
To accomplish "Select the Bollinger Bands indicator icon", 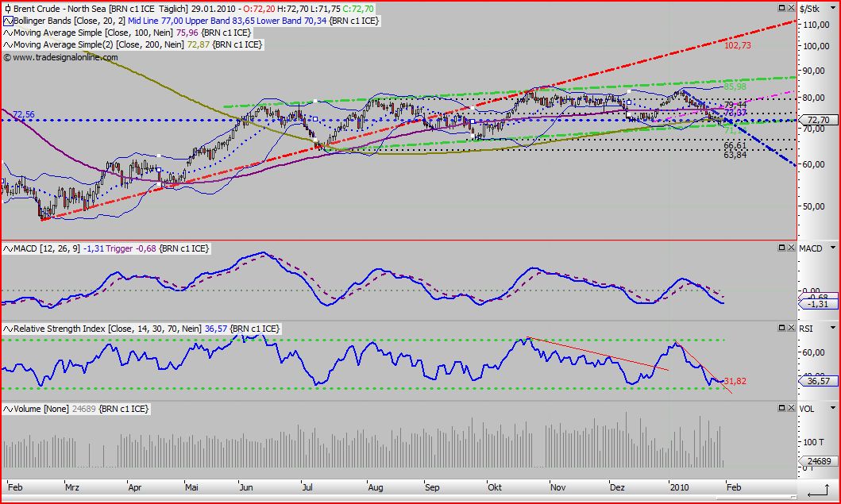I will click(8, 21).
